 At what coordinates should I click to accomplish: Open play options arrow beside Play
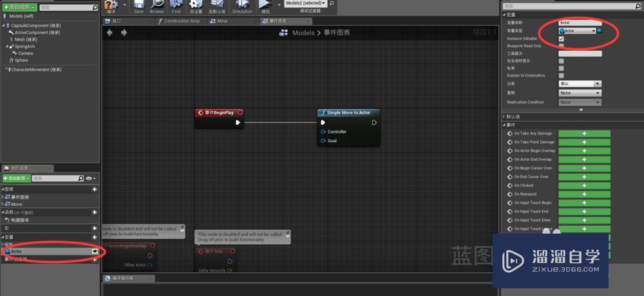pyautogui.click(x=279, y=5)
